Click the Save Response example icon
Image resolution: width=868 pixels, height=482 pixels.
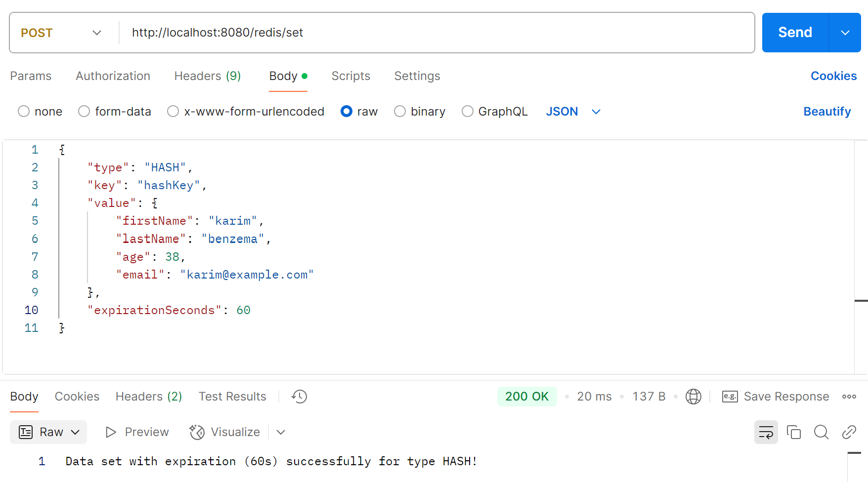coord(730,397)
